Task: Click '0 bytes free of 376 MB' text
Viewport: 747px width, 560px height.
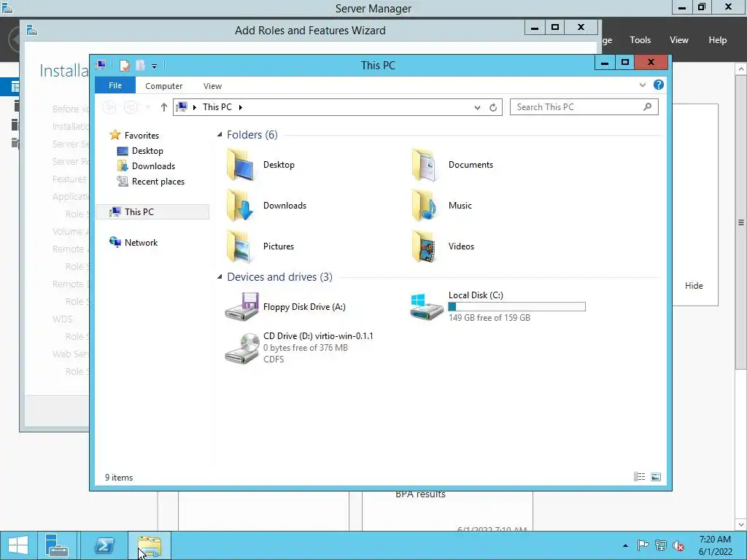Action: tap(306, 348)
